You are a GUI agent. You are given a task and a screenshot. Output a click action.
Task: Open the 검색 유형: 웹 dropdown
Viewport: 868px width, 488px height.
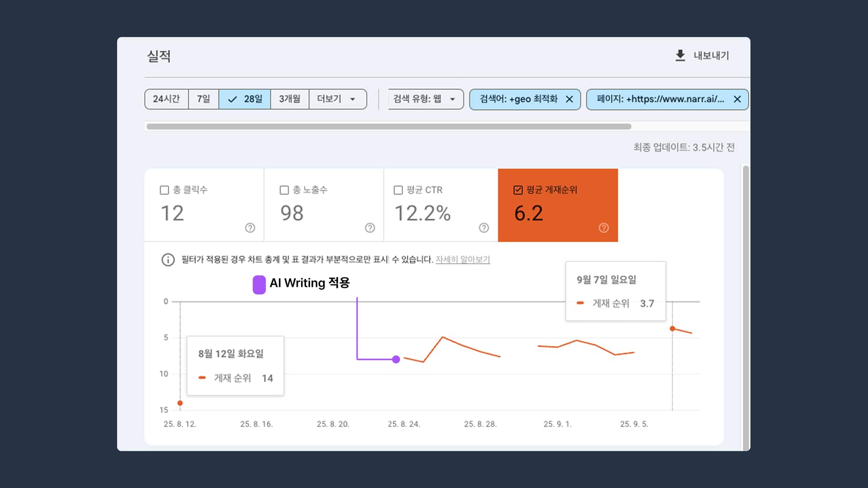[425, 99]
